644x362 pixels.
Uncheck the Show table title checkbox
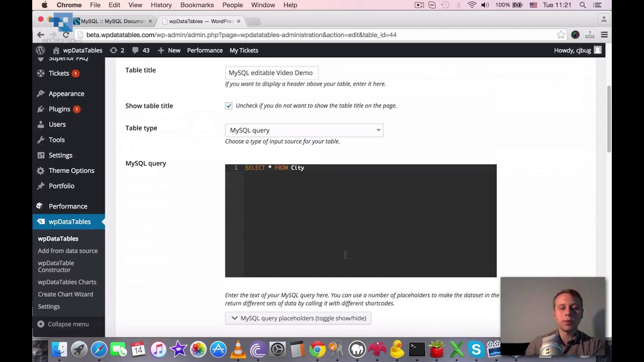(x=229, y=106)
